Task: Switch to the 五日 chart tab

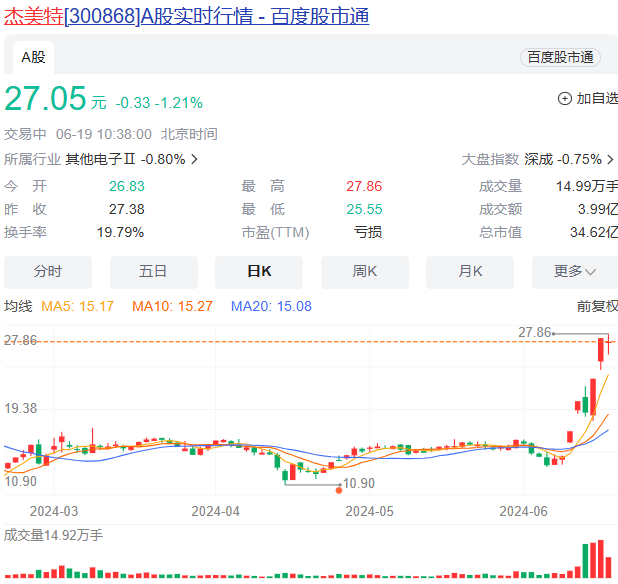Action: point(154,272)
